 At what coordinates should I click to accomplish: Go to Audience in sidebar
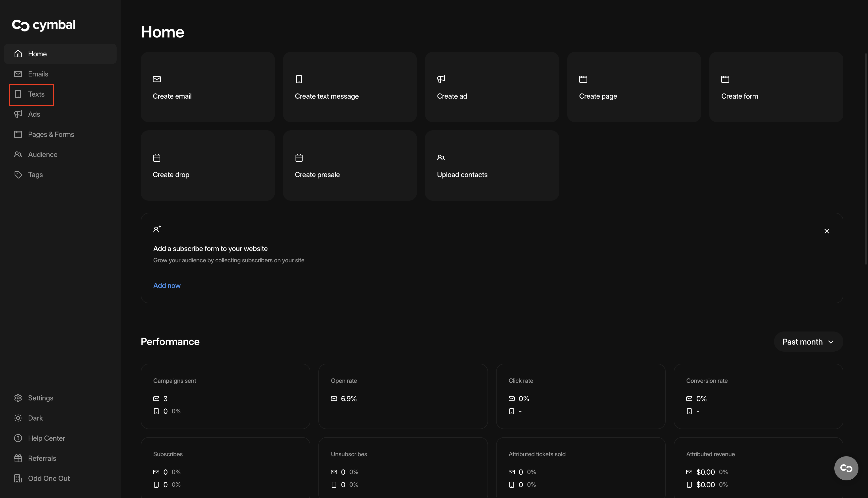(x=42, y=154)
